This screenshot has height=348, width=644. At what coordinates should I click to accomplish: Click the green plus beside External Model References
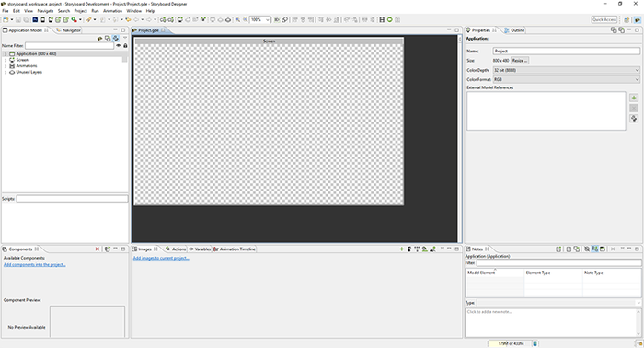point(634,98)
